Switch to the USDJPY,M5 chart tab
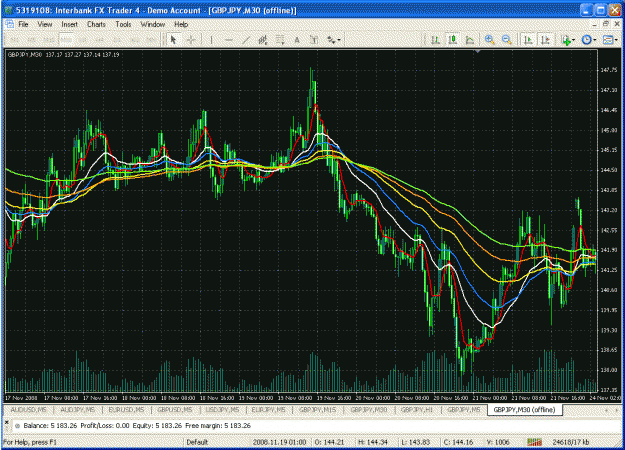This screenshot has height=450, width=625. (222, 409)
